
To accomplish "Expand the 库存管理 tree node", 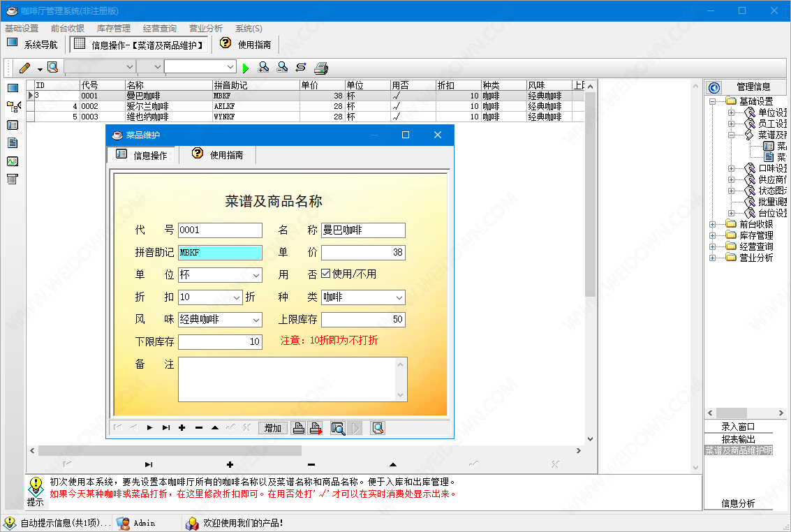I will tap(713, 235).
